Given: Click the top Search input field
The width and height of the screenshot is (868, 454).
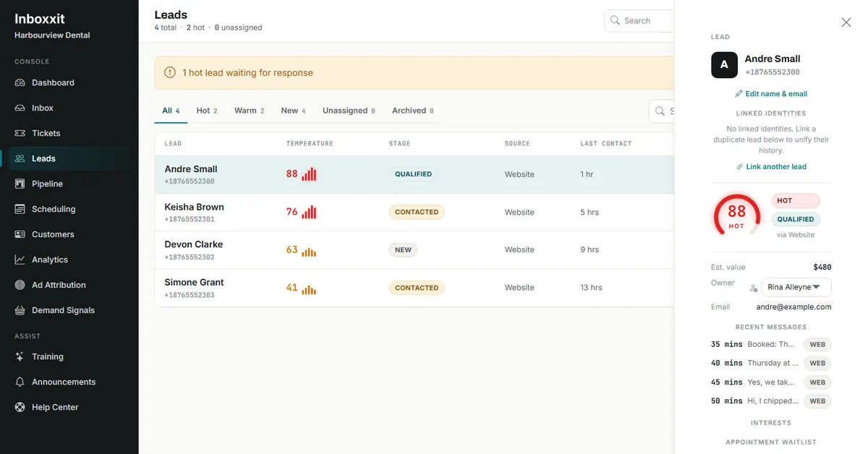Looking at the screenshot, I should (x=639, y=20).
